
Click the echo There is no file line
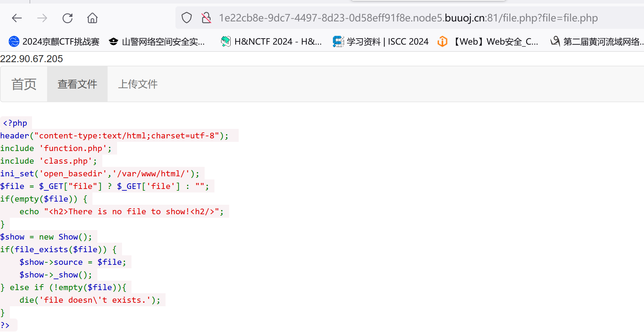tap(122, 211)
